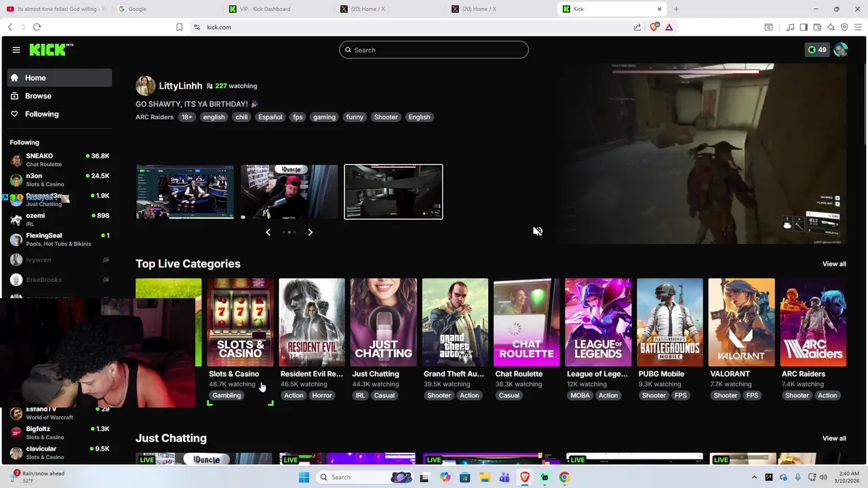The height and width of the screenshot is (488, 868).
Task: Select Following in the sidebar
Action: pyautogui.click(x=60, y=114)
